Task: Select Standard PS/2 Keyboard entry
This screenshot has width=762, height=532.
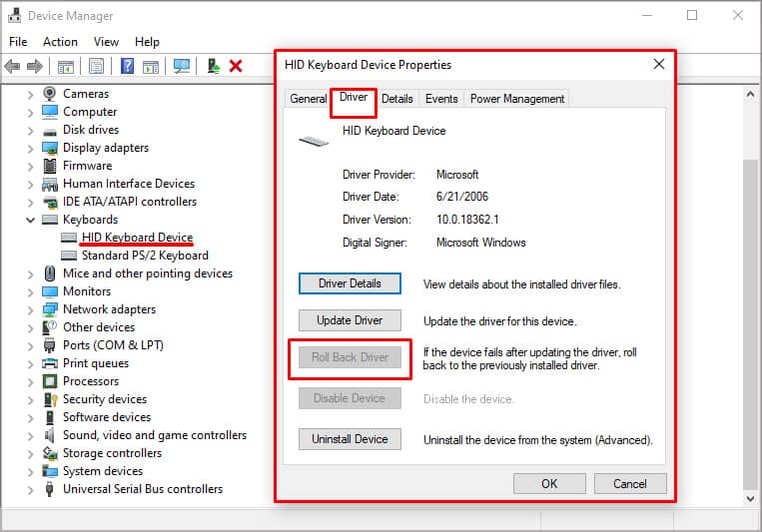Action: pyautogui.click(x=145, y=256)
